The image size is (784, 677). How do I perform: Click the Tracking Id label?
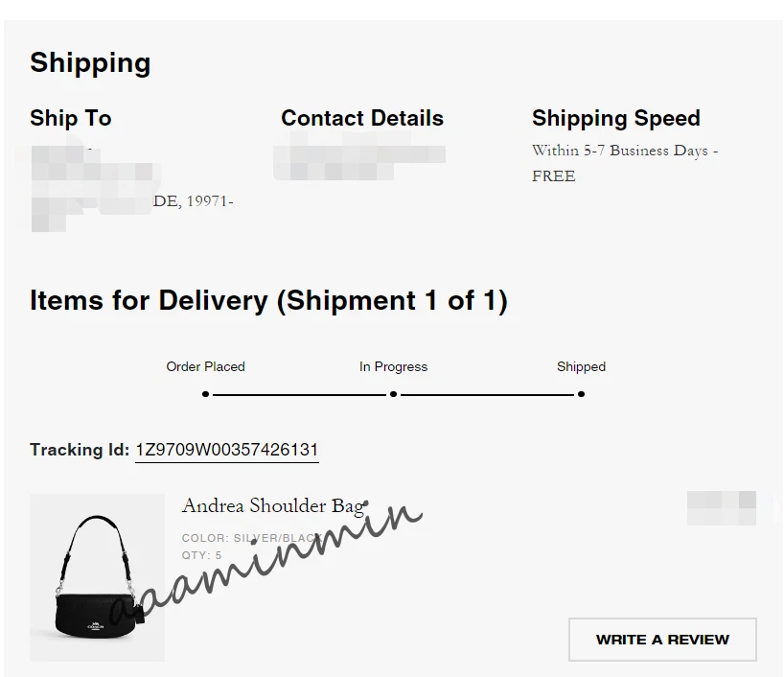click(x=79, y=450)
